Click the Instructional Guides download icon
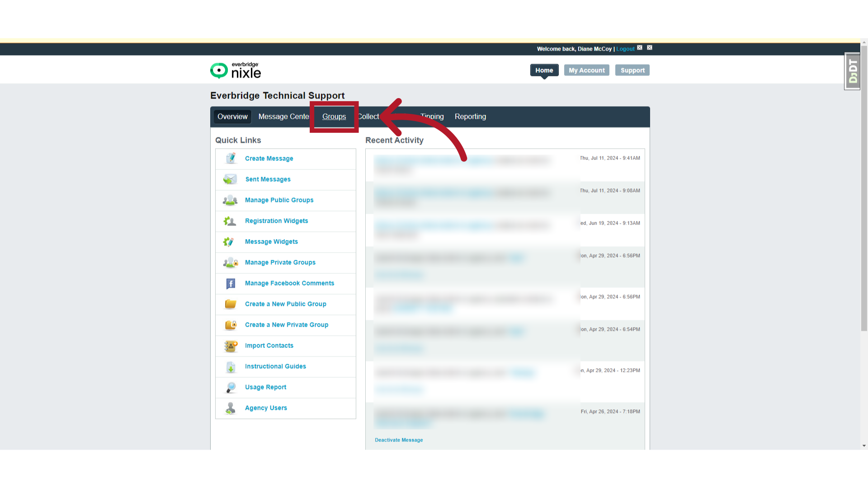Viewport: 868px width, 488px height. coord(231,366)
